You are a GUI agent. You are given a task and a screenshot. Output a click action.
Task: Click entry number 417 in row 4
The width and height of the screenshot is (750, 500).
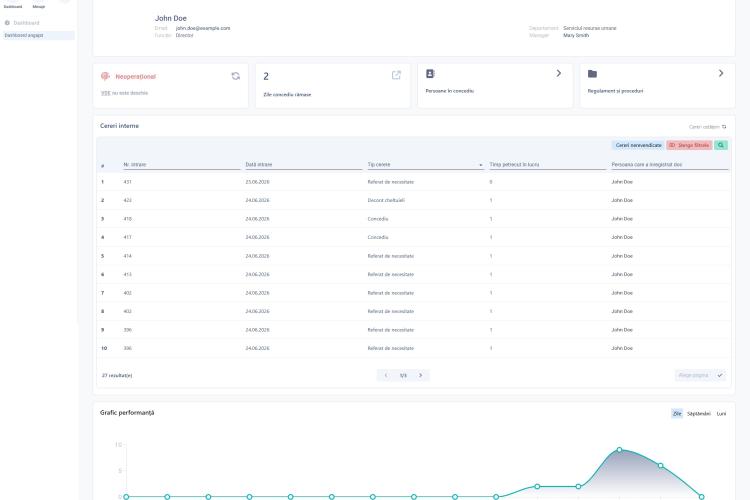point(127,237)
